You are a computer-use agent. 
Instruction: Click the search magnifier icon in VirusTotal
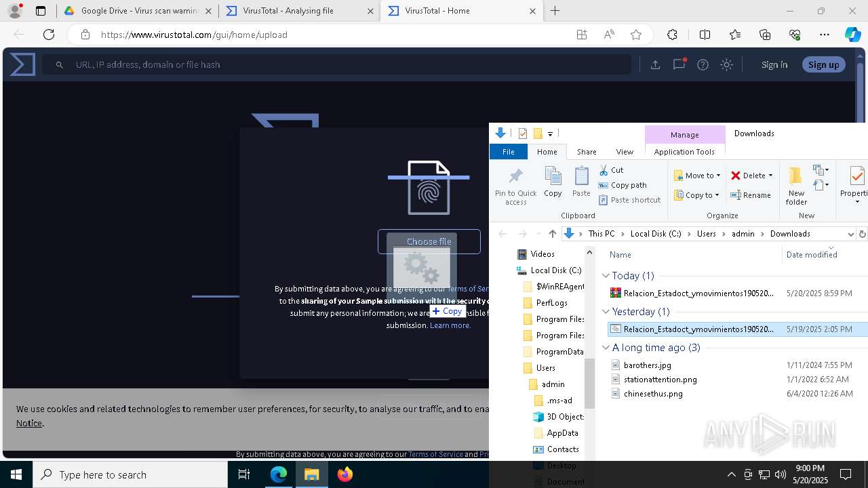60,64
